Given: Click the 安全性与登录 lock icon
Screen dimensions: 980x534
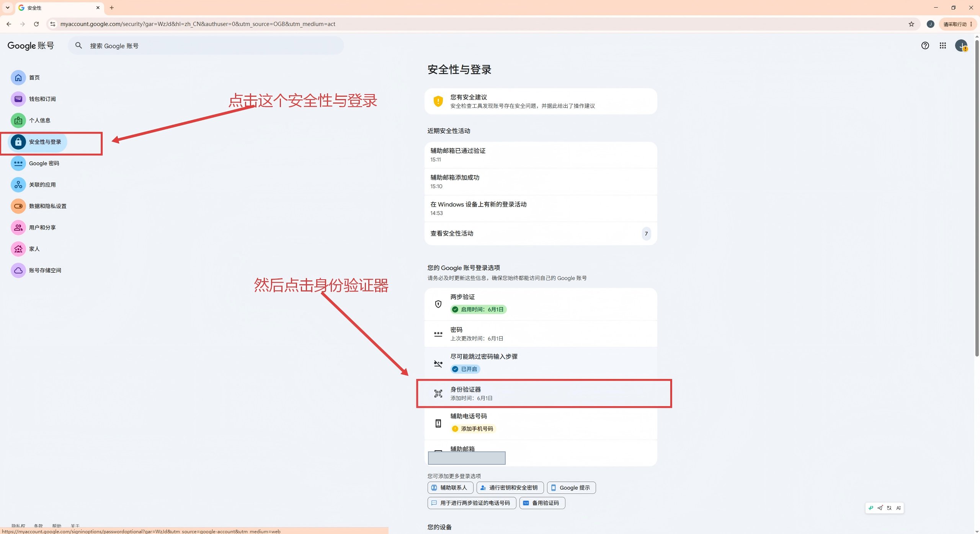Looking at the screenshot, I should pyautogui.click(x=18, y=142).
